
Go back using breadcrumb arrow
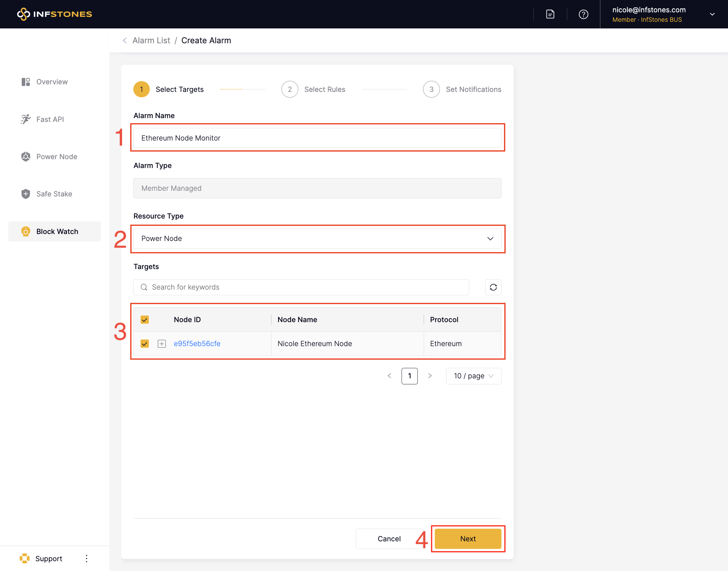pos(125,40)
